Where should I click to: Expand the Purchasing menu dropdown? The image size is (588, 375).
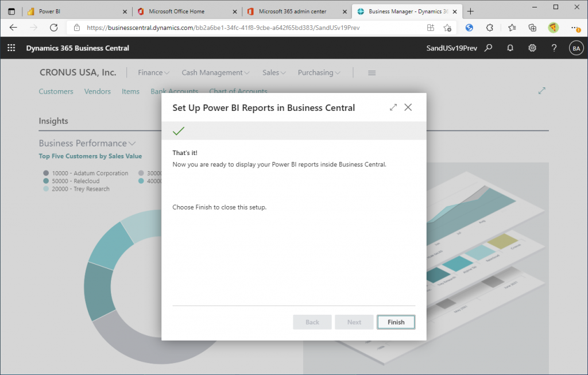click(x=319, y=73)
